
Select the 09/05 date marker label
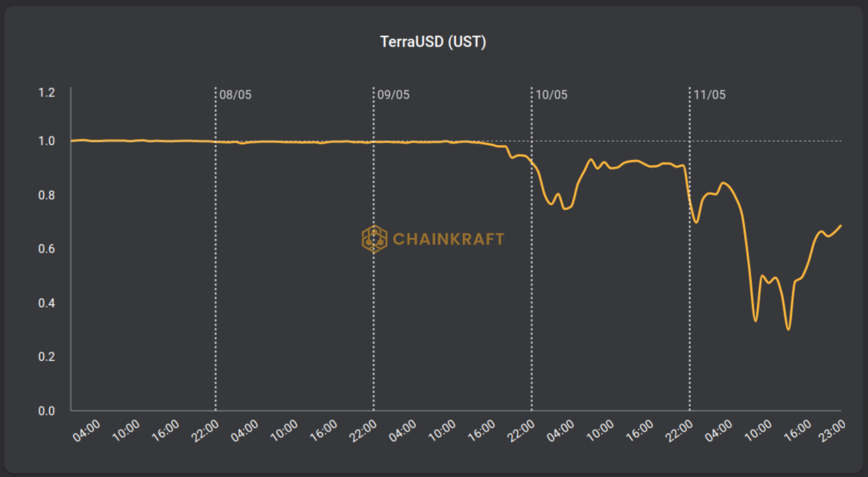coord(393,95)
